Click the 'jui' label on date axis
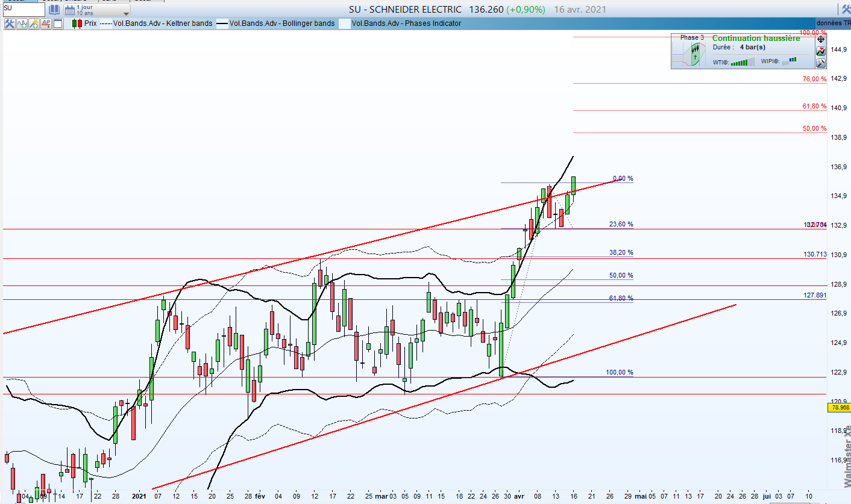This screenshot has height=504, width=851. [767, 497]
